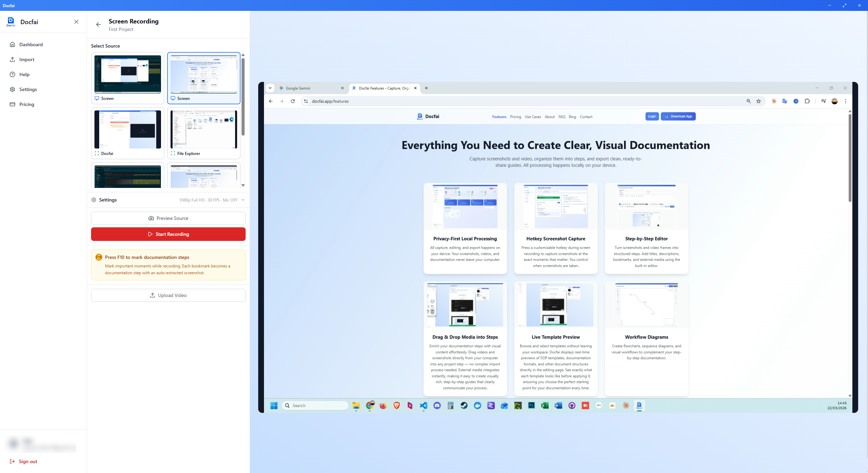
Task: Close the Docfai Features tab
Action: pos(415,88)
